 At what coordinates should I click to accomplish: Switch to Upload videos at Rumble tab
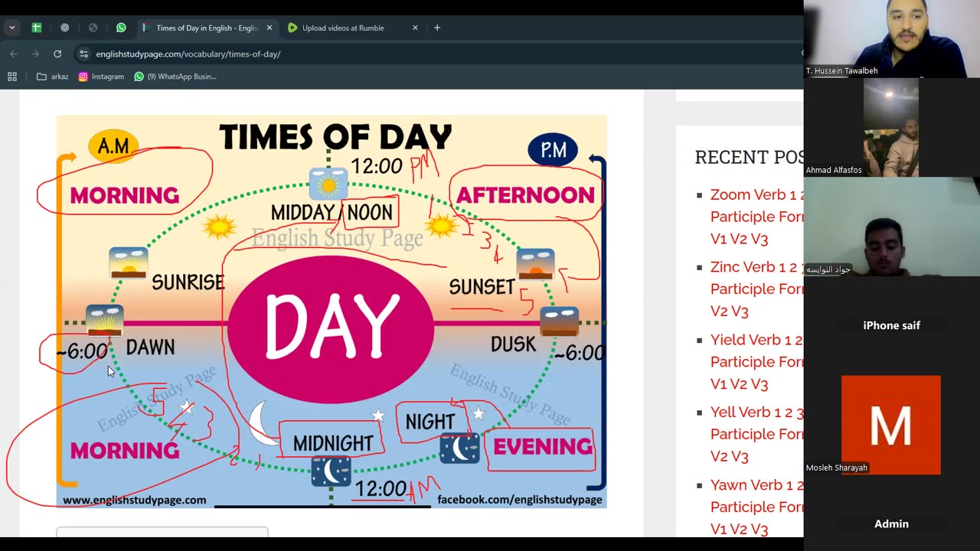click(x=343, y=28)
